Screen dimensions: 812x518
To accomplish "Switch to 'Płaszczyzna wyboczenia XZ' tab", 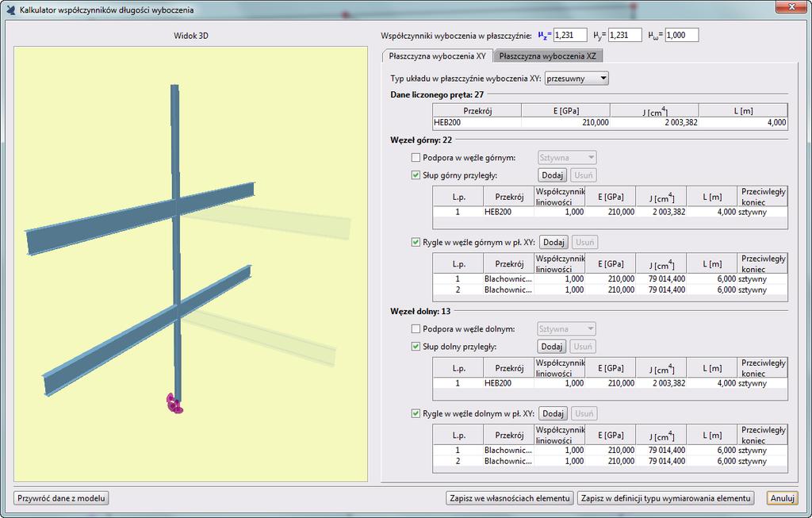I will click(x=548, y=56).
